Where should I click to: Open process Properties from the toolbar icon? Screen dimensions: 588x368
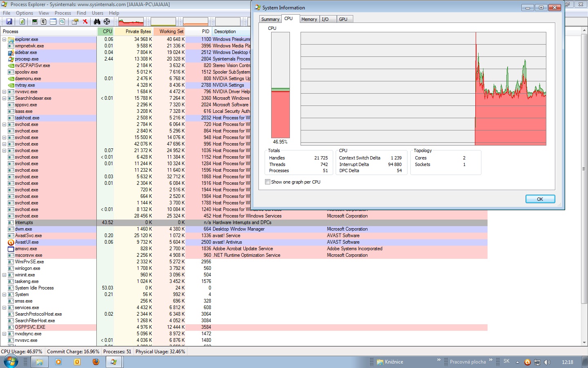coord(75,22)
